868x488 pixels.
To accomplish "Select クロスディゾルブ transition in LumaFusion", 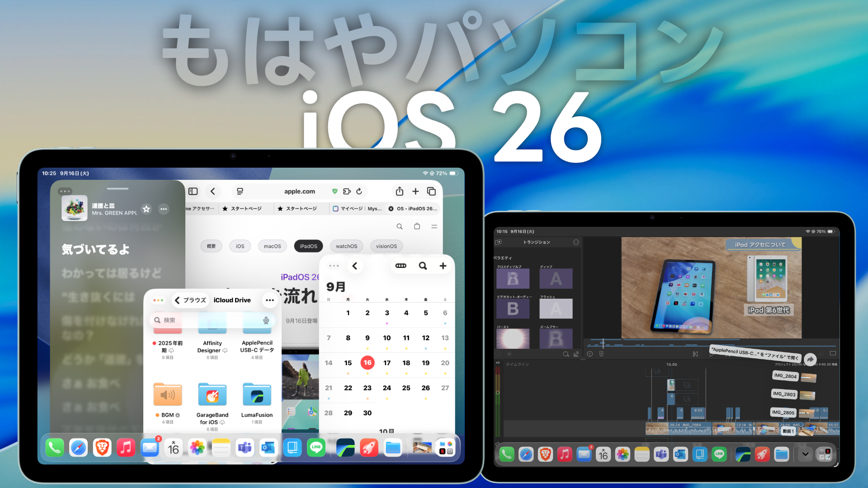I will pyautogui.click(x=513, y=279).
